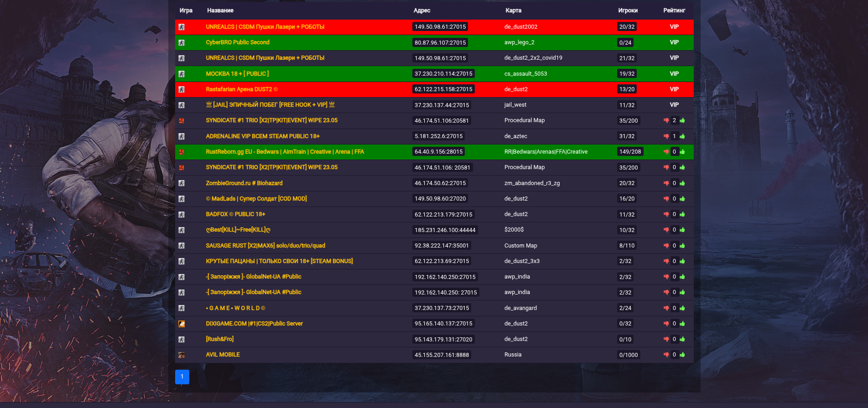Open DIXIGAME.COM |#1|CS2|Public Server link
Screen dimensions: 868x408
coord(254,324)
